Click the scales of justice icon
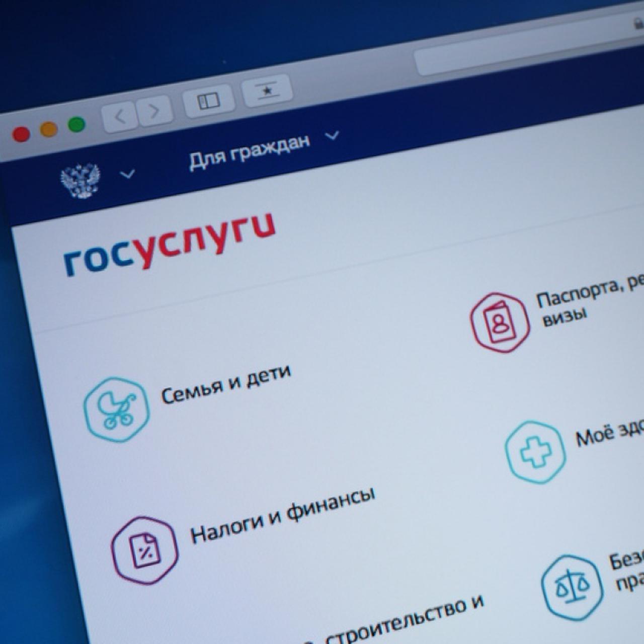The width and height of the screenshot is (644, 644). click(572, 587)
